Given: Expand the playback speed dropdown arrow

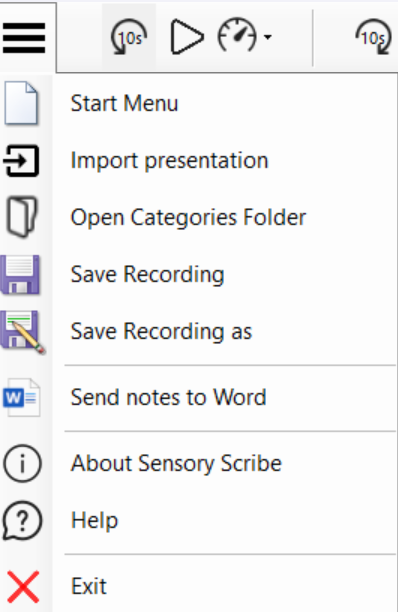Looking at the screenshot, I should pos(268,37).
